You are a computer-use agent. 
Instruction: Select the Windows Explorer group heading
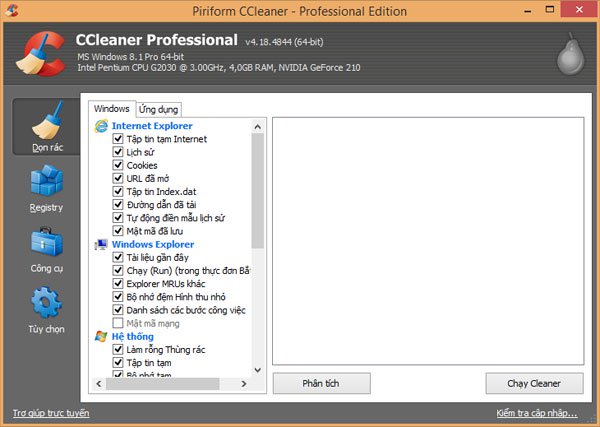153,244
